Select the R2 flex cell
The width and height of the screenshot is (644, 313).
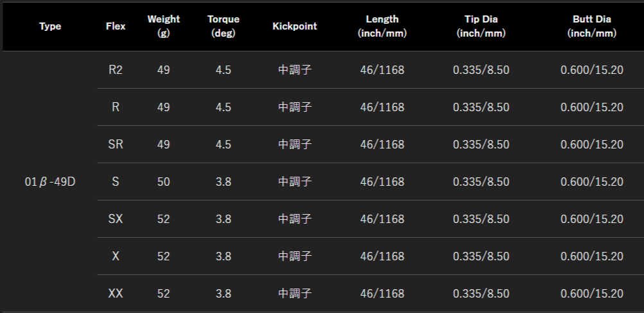coord(116,70)
